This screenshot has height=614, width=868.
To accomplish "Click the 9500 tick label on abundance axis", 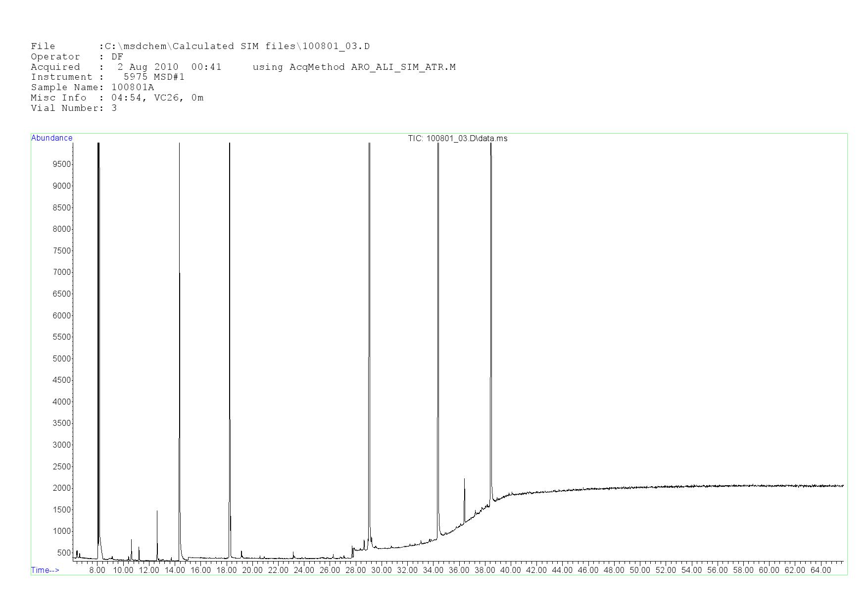I will [62, 164].
